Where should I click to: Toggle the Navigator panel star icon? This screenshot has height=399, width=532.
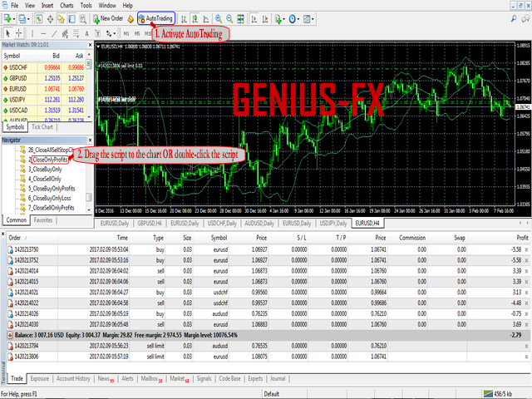pyautogui.click(x=61, y=18)
